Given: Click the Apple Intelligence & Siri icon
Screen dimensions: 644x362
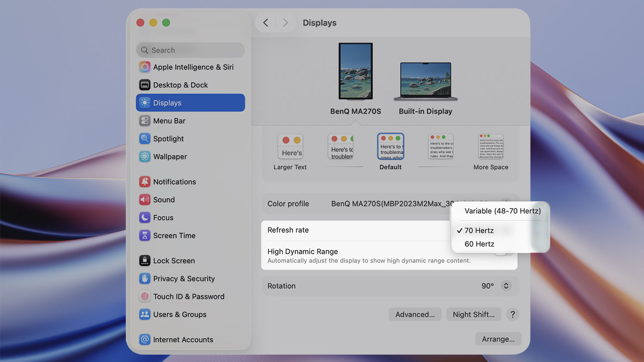Looking at the screenshot, I should pos(145,67).
